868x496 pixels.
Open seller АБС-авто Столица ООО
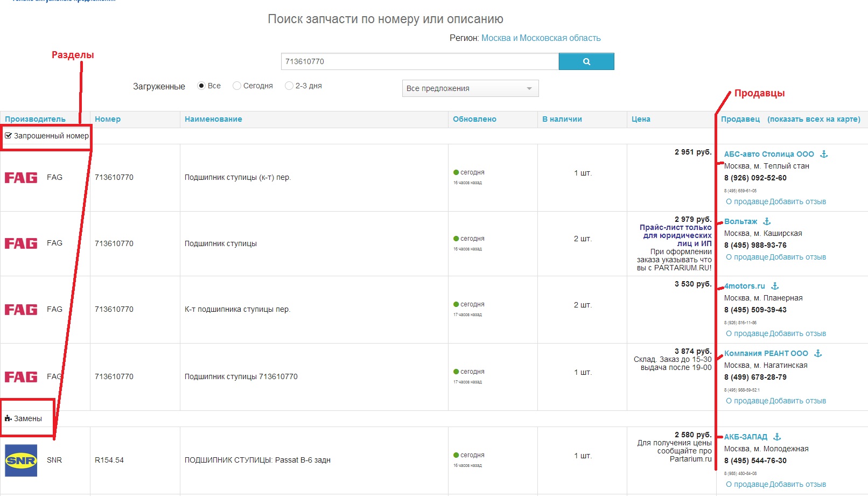[769, 154]
